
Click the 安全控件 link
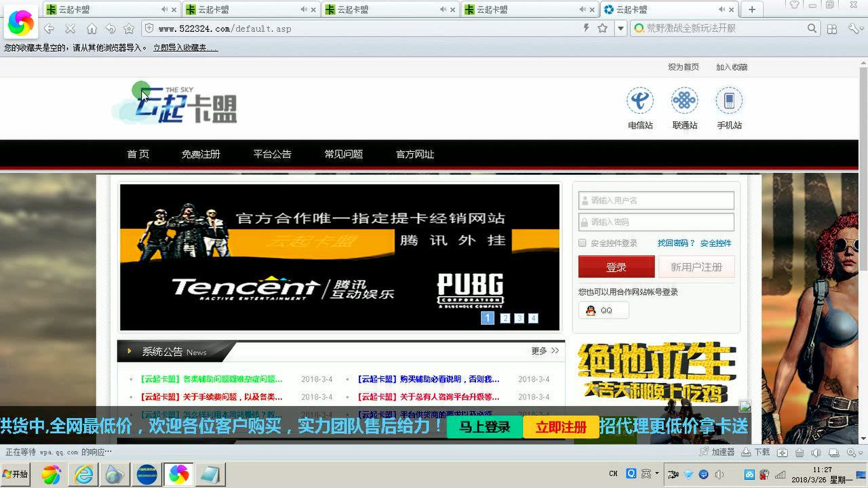[x=715, y=243]
